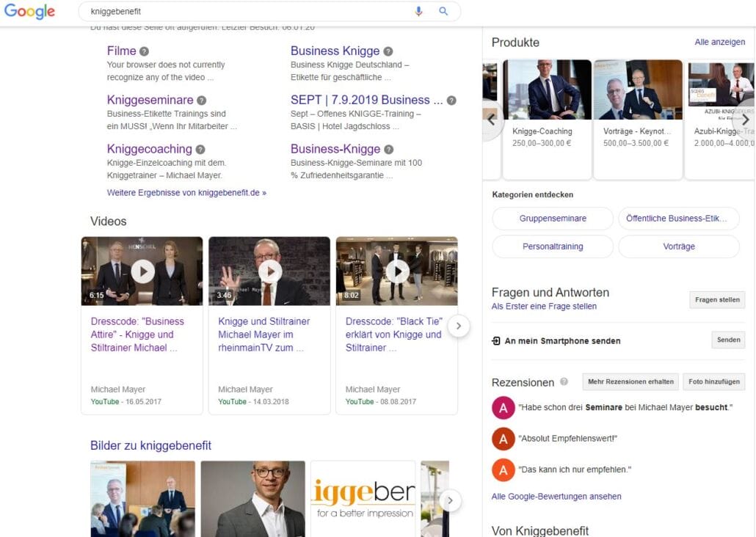Open the Vorträge - Keynot product card
The width and height of the screenshot is (756, 537).
click(x=638, y=119)
